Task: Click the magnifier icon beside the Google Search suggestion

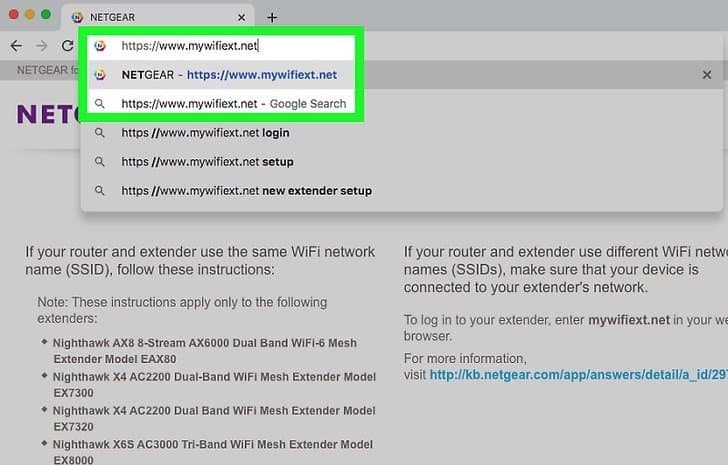Action: point(99,103)
